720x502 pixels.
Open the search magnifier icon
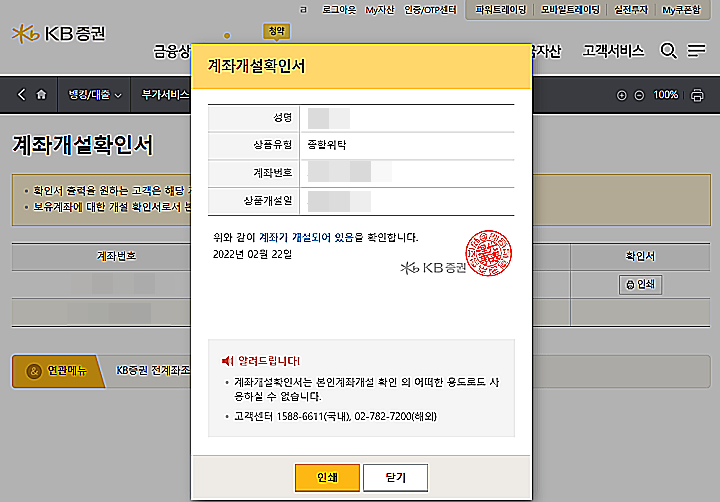pyautogui.click(x=668, y=51)
